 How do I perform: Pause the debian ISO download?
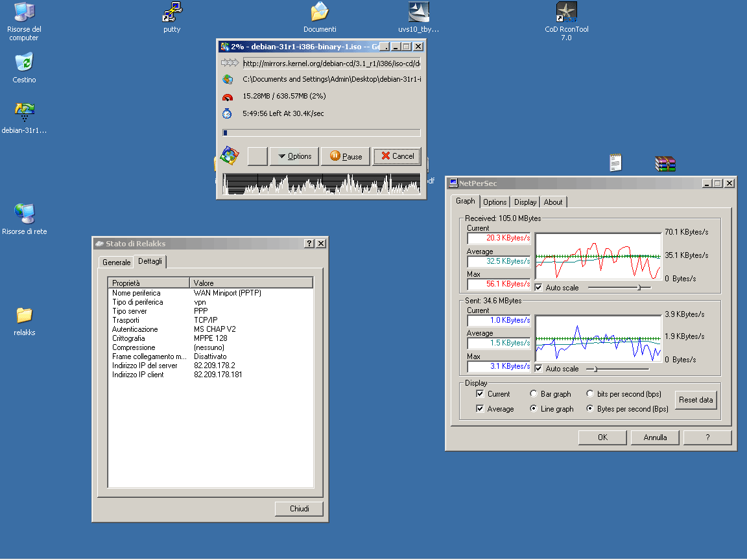[346, 156]
